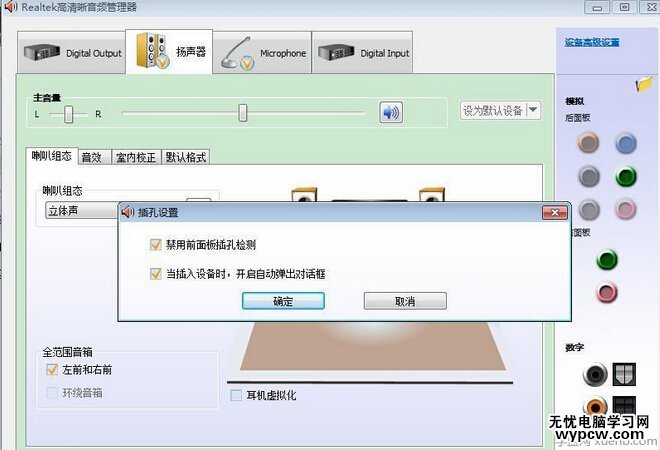Click the Realtek title bar speaker icon
The width and height of the screenshot is (660, 450).
click(10, 7)
